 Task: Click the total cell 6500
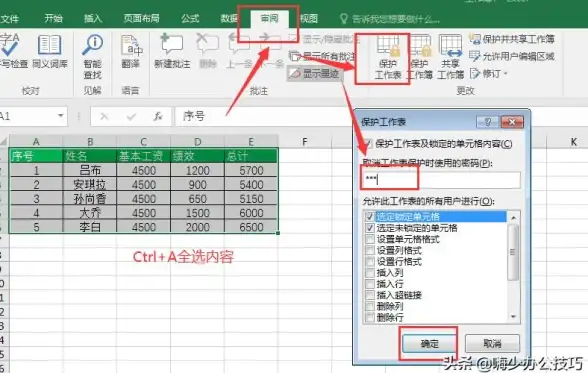[x=251, y=227]
